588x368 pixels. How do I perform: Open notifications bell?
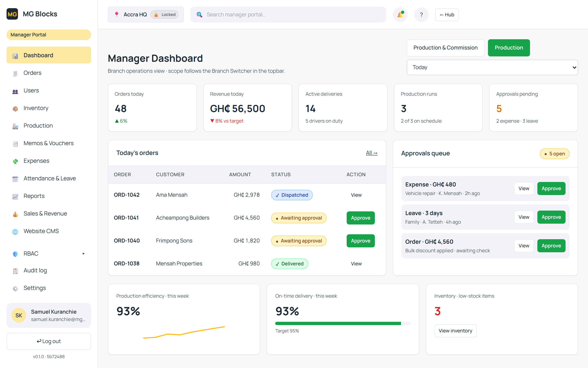coord(400,15)
